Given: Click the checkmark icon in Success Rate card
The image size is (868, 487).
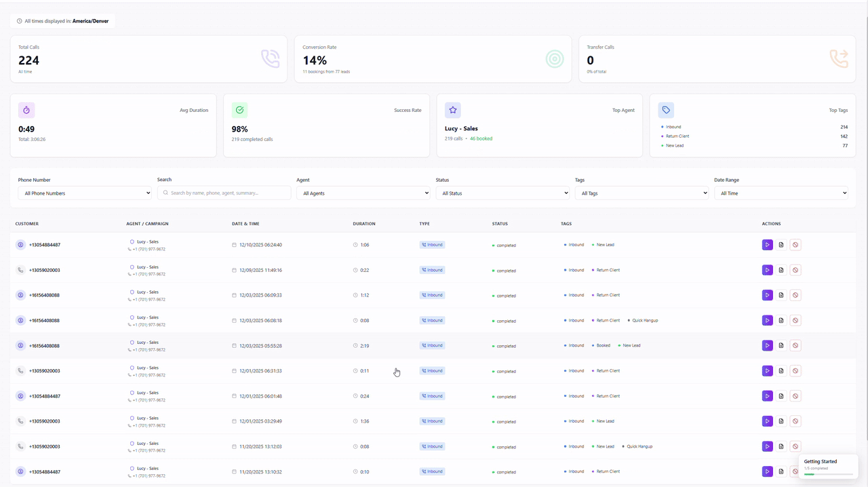Looking at the screenshot, I should point(239,110).
